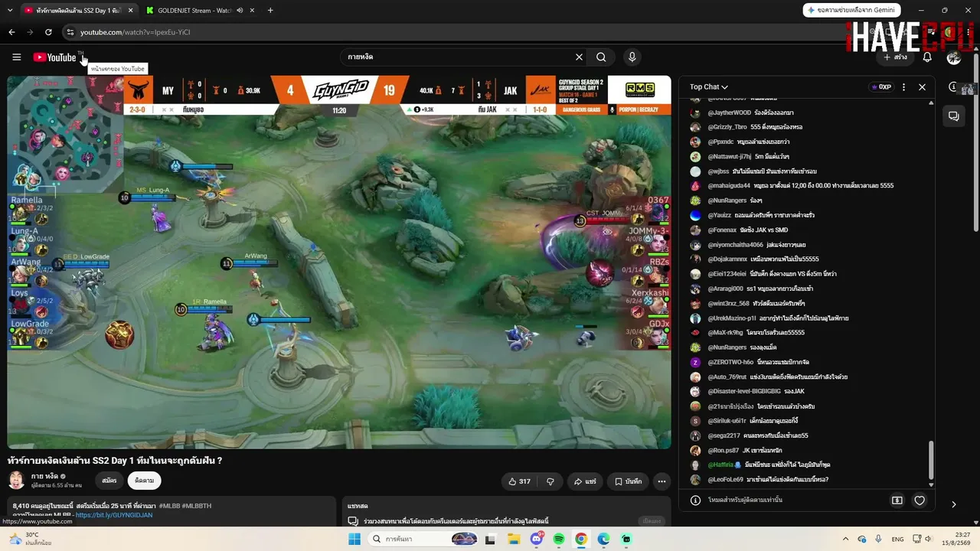
Task: Click the Gemini help button
Action: (x=852, y=10)
